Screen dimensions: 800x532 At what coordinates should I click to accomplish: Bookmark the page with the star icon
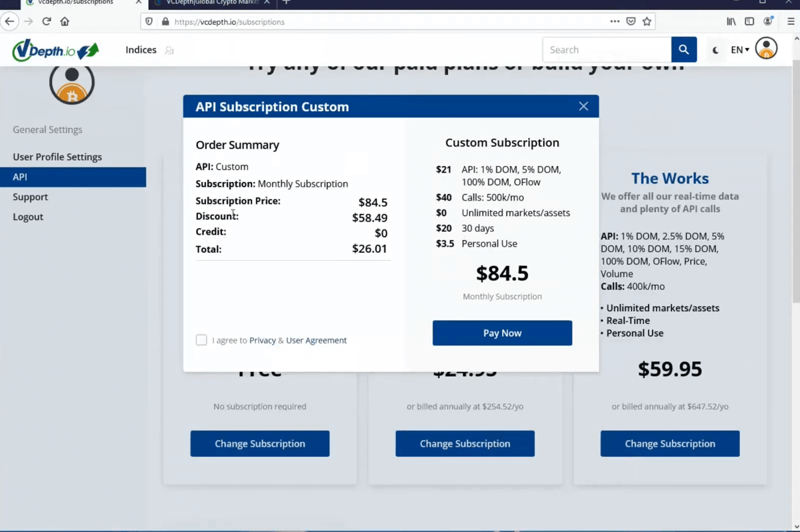point(647,21)
